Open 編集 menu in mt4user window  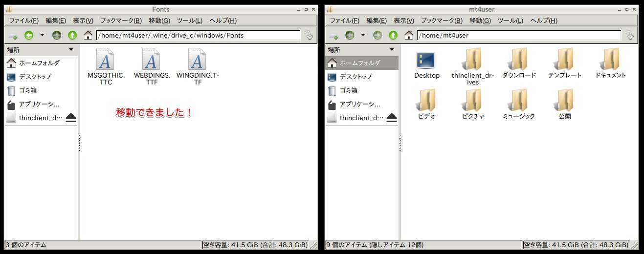[377, 21]
